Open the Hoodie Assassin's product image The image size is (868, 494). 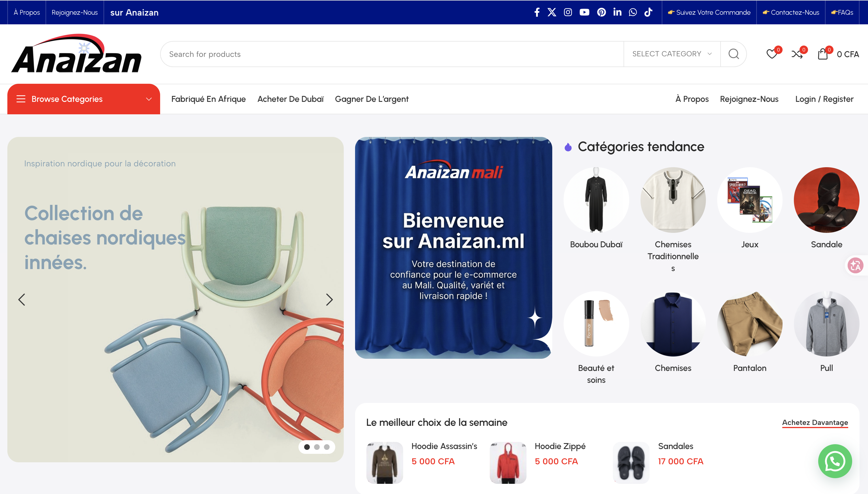(385, 462)
